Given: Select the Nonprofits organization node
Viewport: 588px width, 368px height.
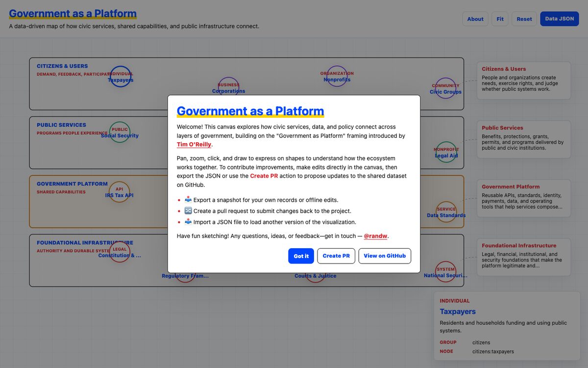Looking at the screenshot, I should [337, 77].
